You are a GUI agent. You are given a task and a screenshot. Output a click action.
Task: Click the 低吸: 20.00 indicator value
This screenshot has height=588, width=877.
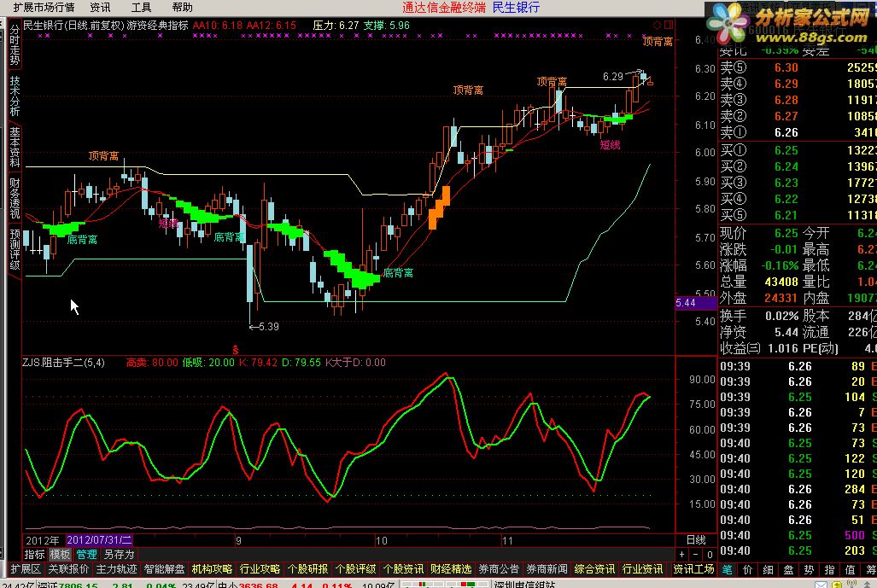pos(208,362)
